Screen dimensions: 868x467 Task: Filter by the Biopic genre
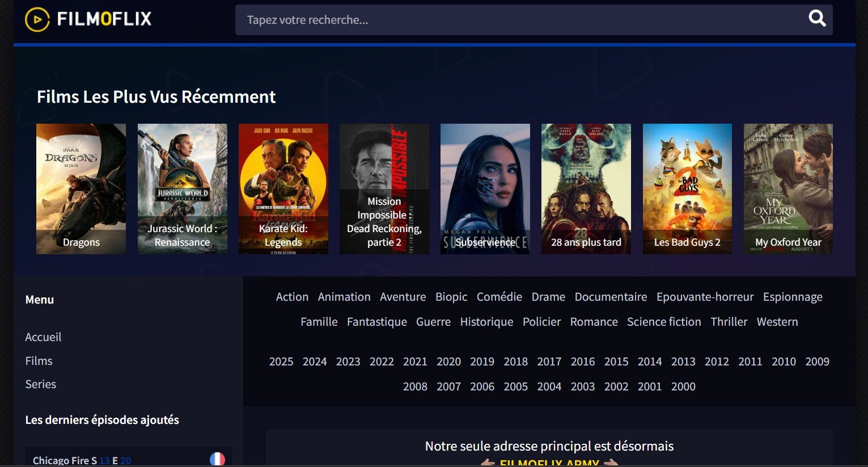coord(451,297)
